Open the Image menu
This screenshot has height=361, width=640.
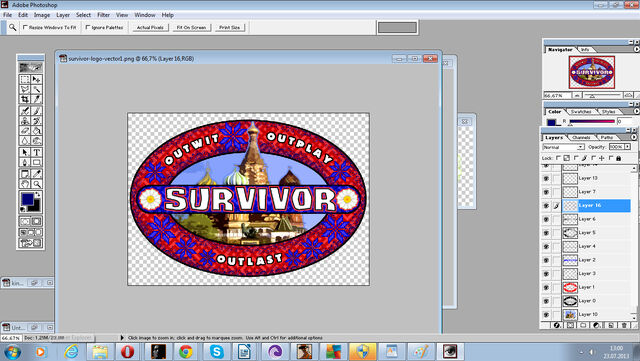click(42, 15)
